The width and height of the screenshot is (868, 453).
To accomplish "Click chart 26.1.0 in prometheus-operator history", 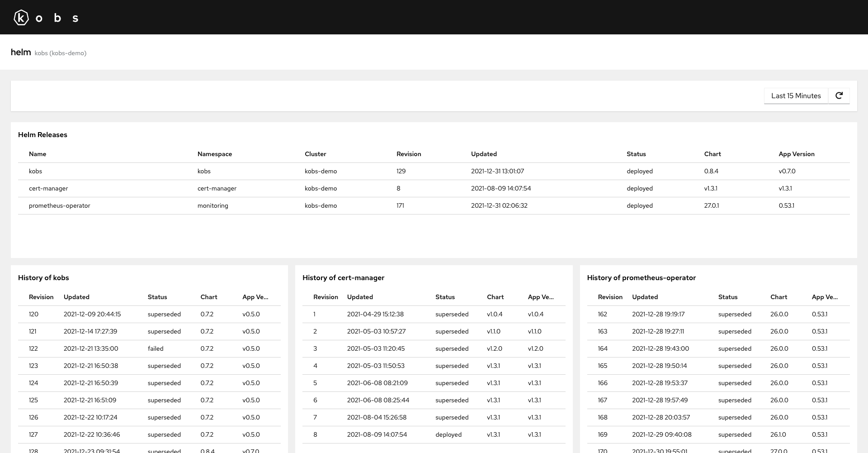I will (x=778, y=434).
